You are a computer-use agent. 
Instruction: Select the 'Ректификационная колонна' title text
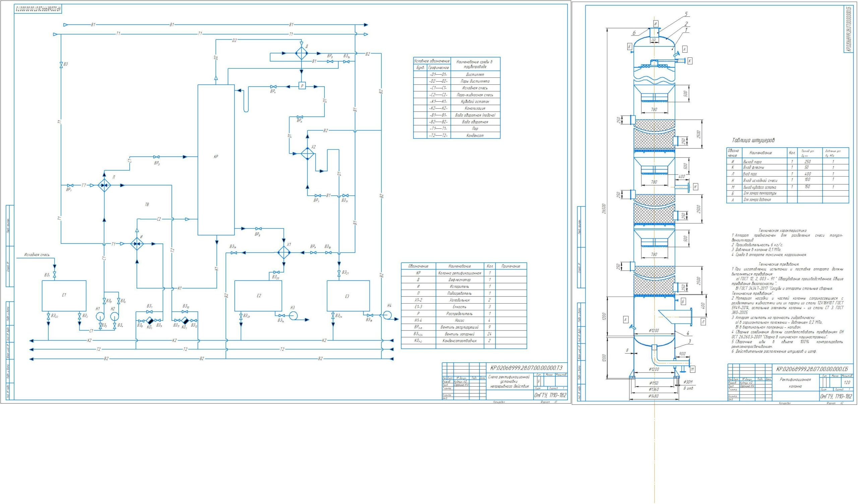795,383
